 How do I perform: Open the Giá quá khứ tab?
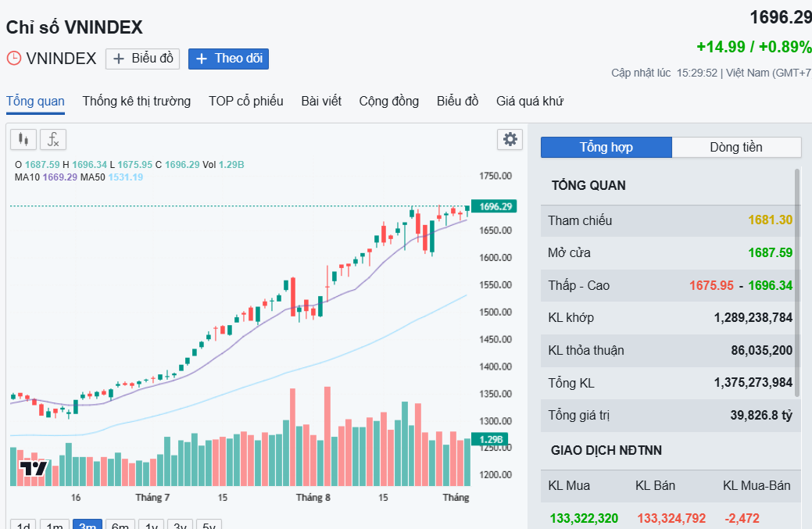click(x=530, y=101)
